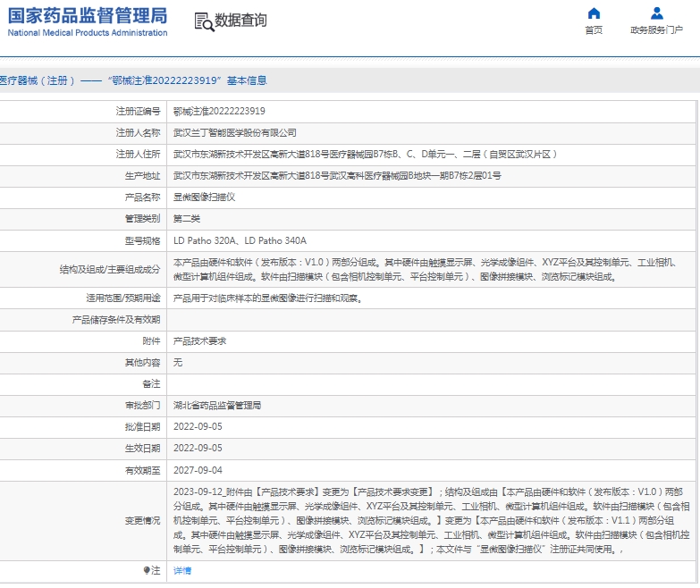Select product name 显微图像扫描仪
Screen dimensions: 700x588
click(204, 197)
